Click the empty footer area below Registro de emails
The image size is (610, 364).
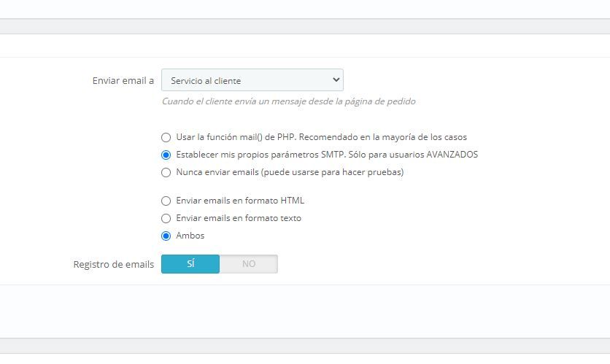[x=305, y=311]
